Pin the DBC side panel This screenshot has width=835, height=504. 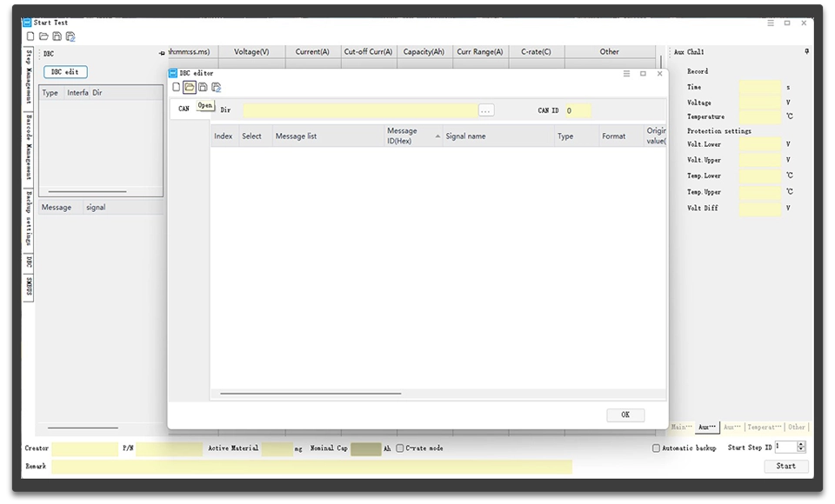pos(162,53)
